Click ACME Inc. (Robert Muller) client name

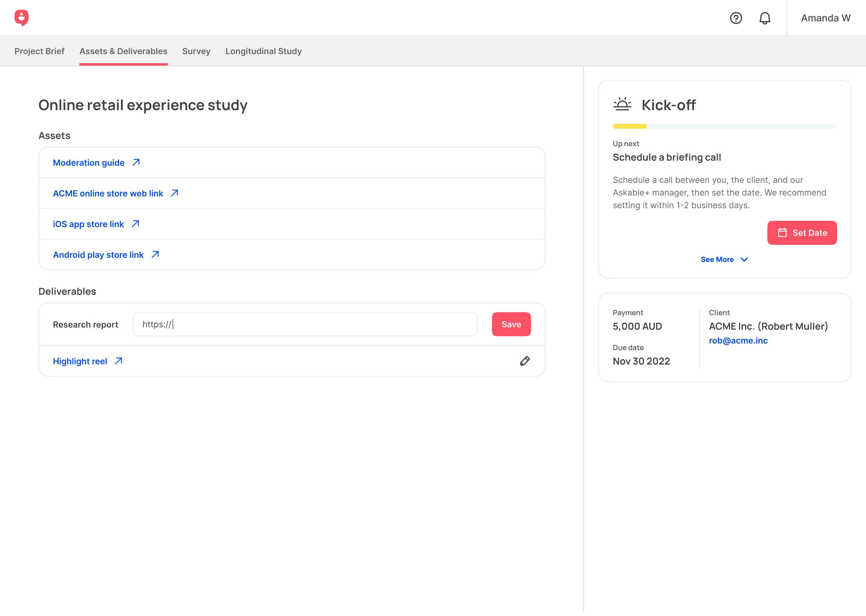(x=768, y=326)
